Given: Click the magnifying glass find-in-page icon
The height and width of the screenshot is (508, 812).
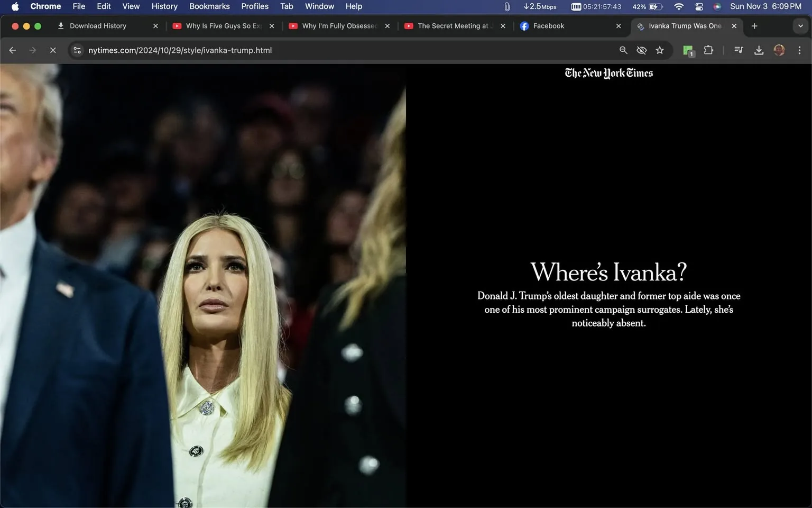Looking at the screenshot, I should pyautogui.click(x=623, y=50).
